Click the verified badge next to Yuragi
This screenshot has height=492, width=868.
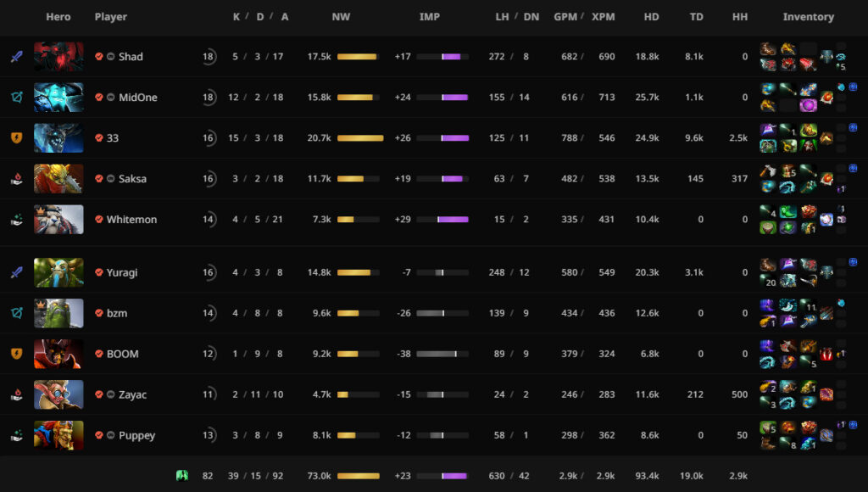(x=99, y=273)
